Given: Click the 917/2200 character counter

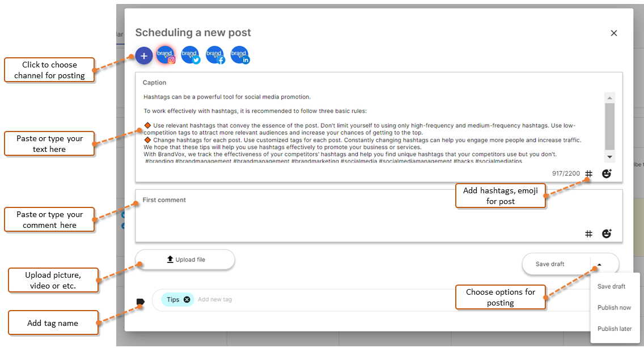Looking at the screenshot, I should (x=566, y=173).
